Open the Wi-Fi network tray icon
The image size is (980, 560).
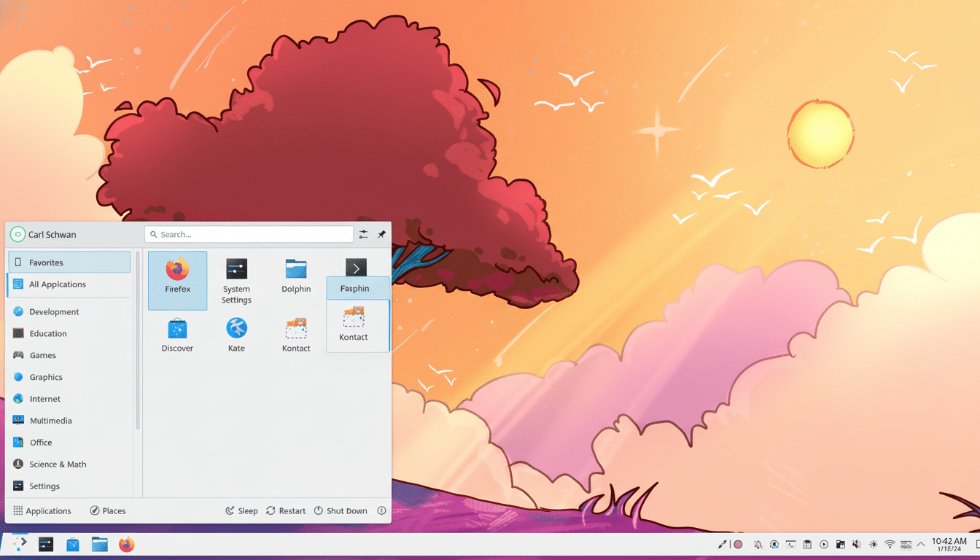pos(890,544)
